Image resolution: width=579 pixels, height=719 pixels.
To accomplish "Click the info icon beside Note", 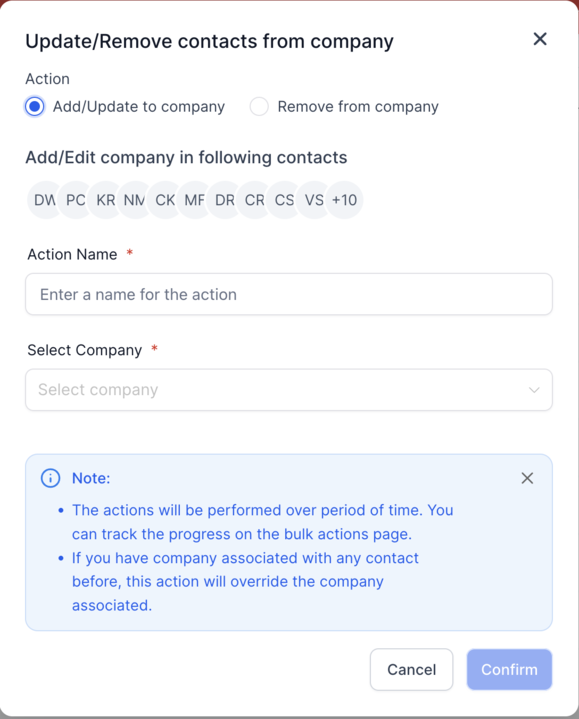I will pos(50,478).
